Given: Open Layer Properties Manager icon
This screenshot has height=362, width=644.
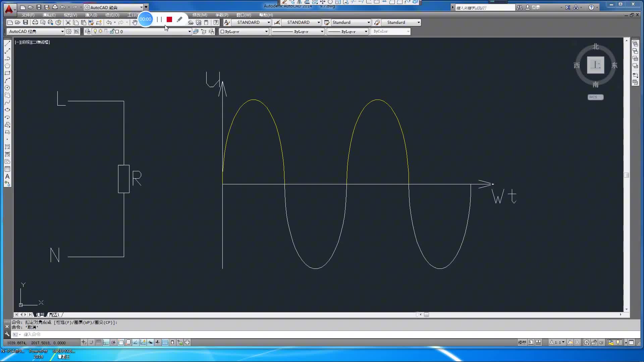Looking at the screenshot, I should coord(88,32).
